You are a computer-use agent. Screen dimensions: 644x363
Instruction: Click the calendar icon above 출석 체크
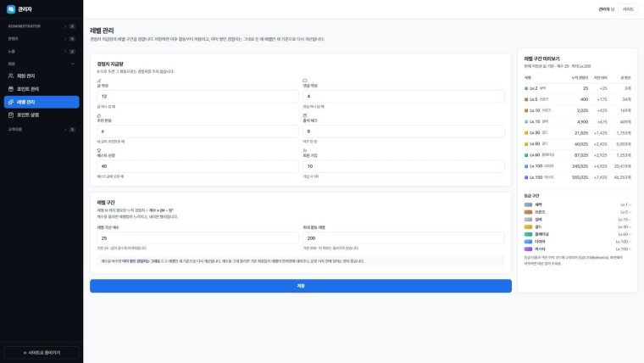305,115
